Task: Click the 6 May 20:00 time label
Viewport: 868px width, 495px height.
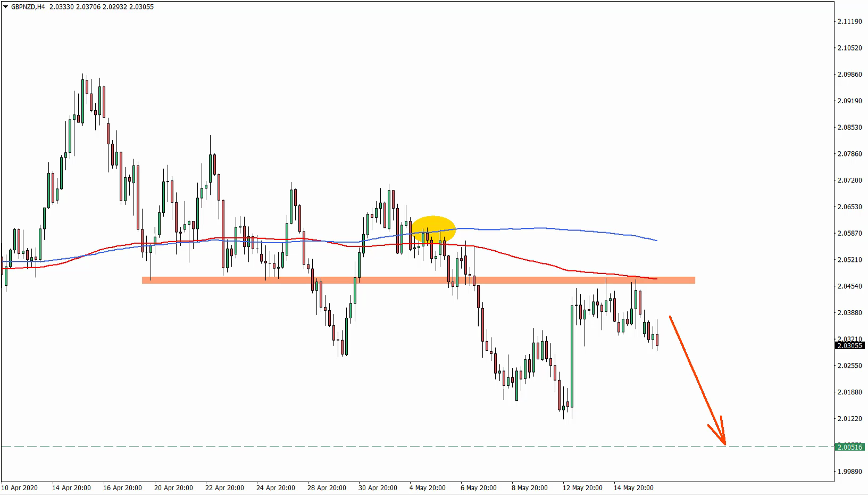Action: [479, 488]
